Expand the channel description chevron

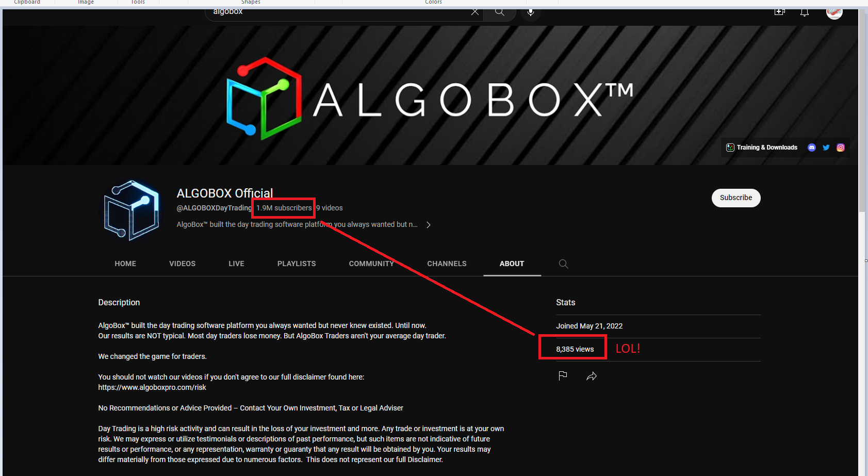tap(429, 225)
